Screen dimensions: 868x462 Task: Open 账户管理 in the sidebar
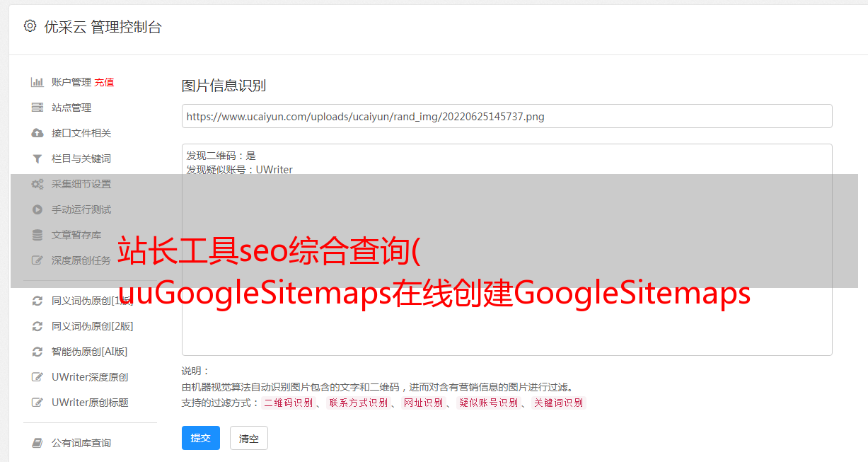click(71, 82)
